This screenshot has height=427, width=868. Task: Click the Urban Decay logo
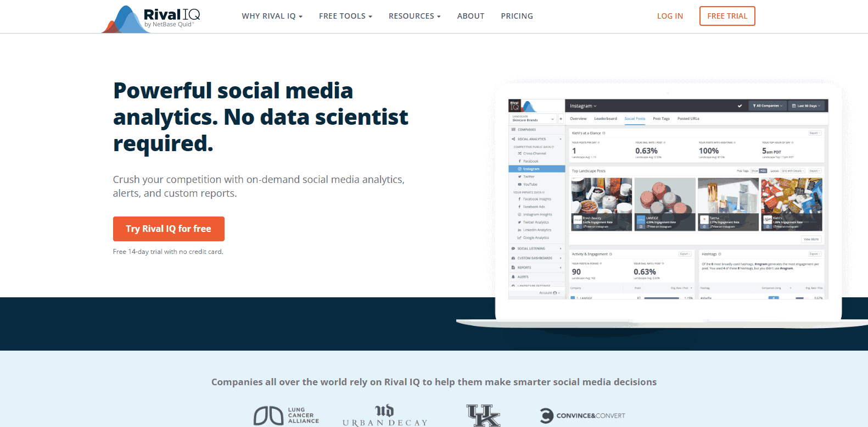click(x=384, y=415)
